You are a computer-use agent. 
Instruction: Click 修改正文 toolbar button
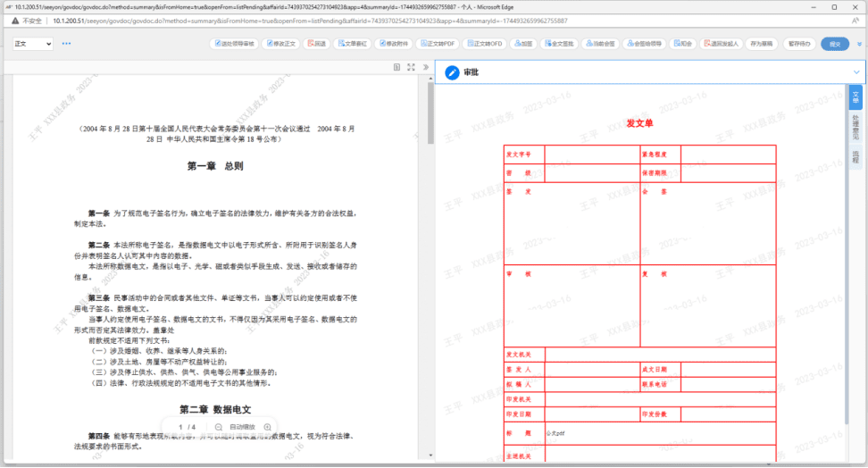(281, 44)
